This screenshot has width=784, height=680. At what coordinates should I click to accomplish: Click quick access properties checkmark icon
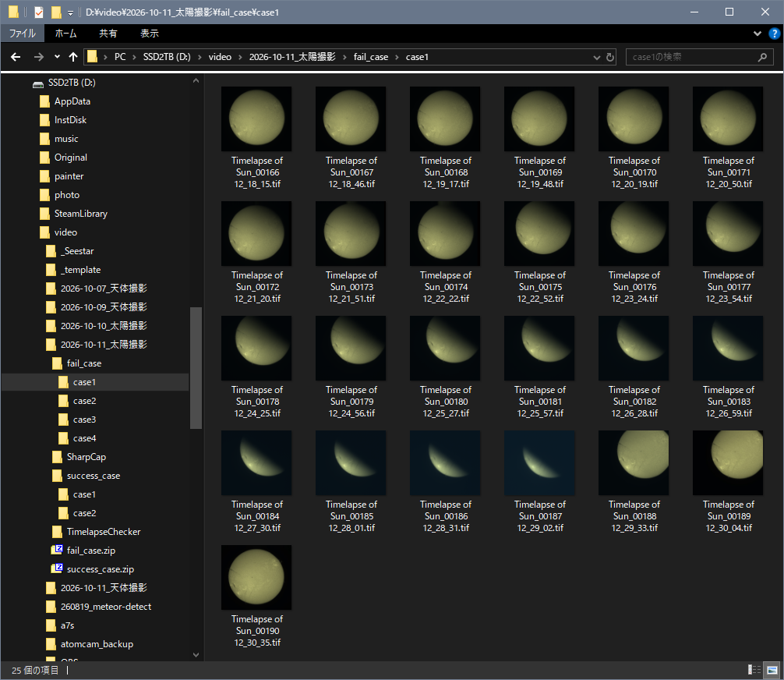38,12
